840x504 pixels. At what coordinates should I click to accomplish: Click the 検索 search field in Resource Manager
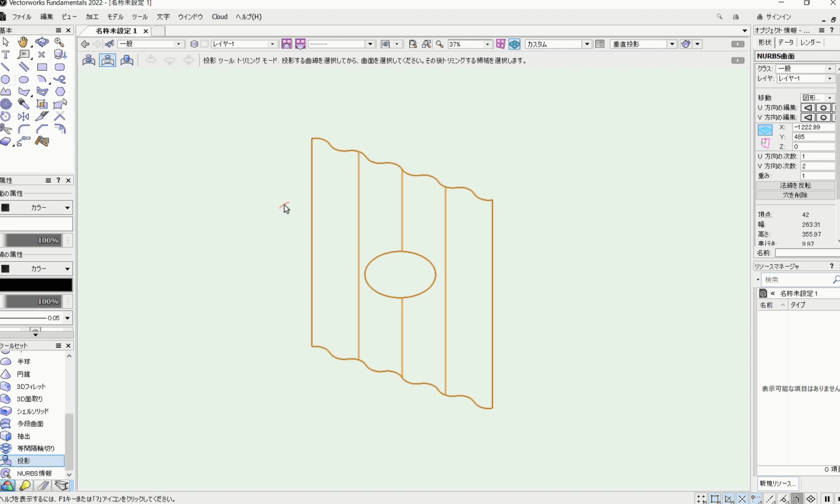click(797, 280)
